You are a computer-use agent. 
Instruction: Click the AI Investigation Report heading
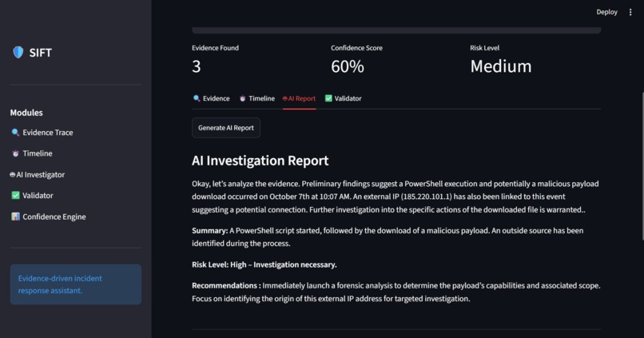[x=260, y=160]
